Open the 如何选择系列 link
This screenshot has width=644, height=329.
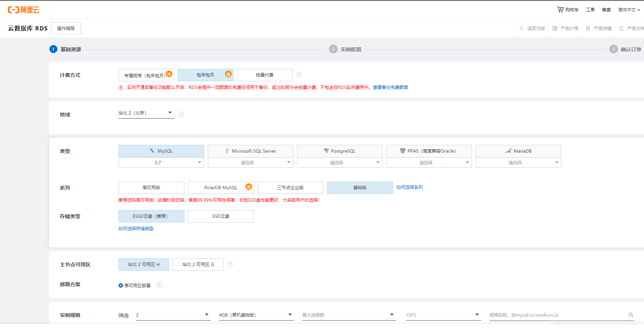tap(409, 187)
